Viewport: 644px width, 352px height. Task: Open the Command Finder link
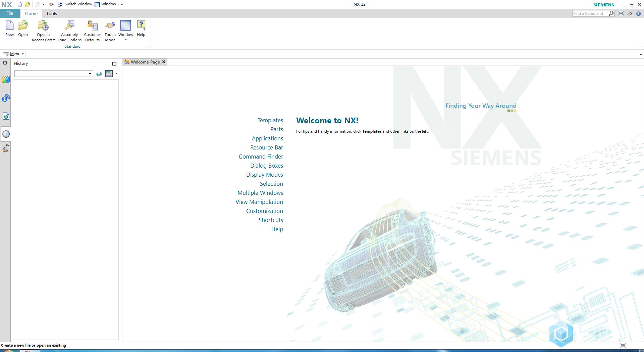click(x=261, y=157)
